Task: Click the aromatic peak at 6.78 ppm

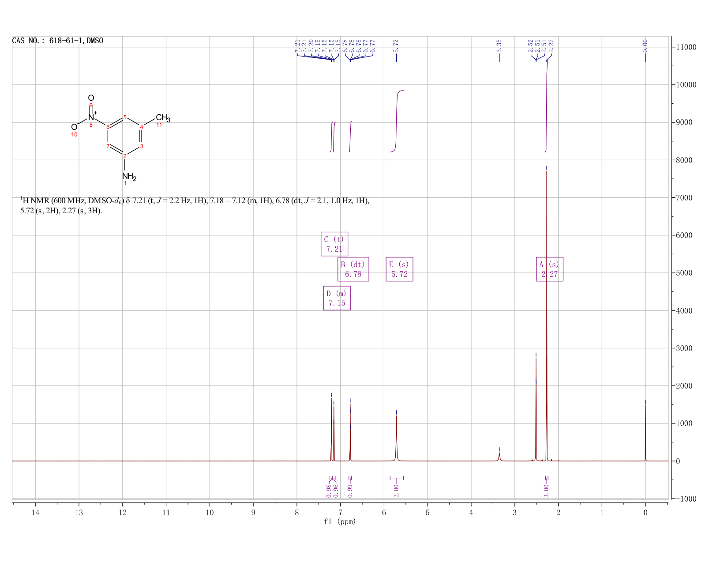Action: [x=350, y=433]
